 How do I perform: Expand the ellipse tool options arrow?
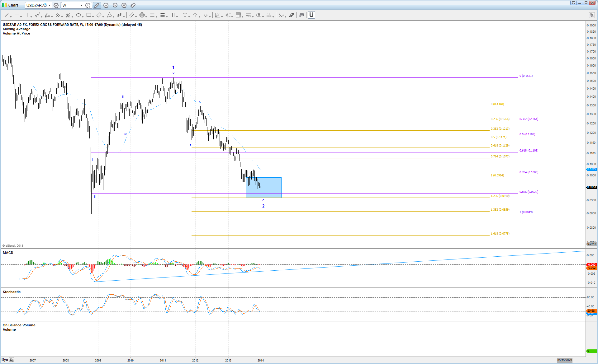pyautogui.click(x=83, y=16)
